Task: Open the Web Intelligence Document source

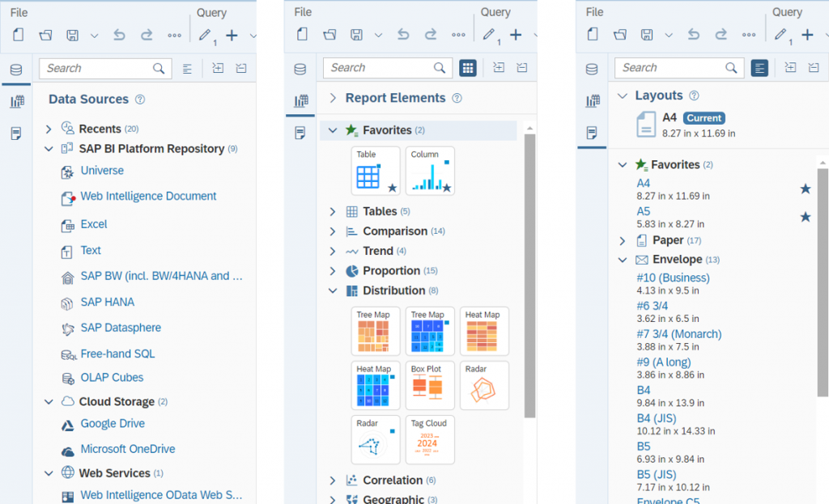Action: coord(148,197)
